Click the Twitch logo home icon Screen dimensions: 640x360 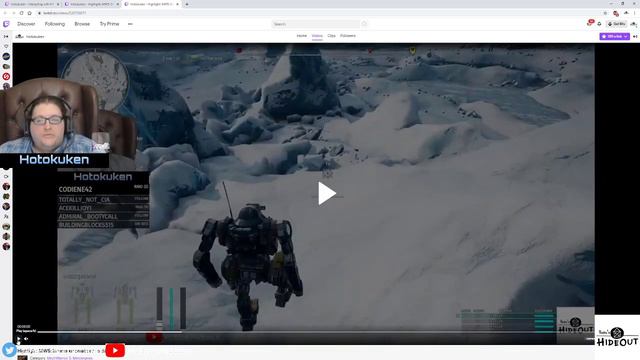(6, 24)
